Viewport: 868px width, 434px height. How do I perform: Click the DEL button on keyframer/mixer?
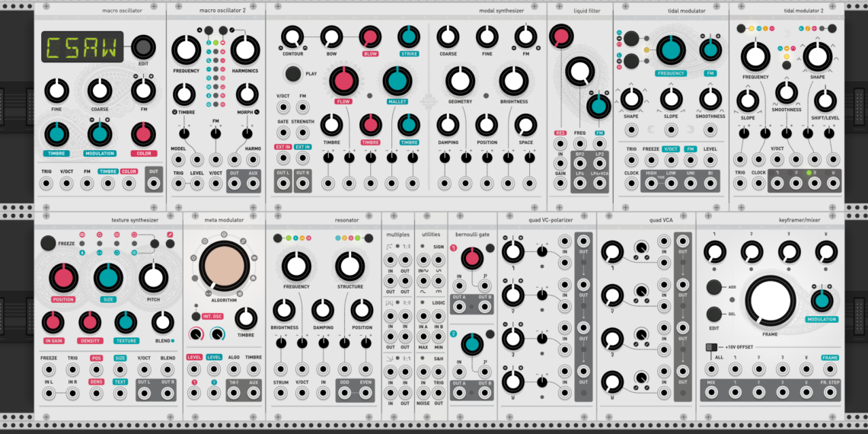[x=715, y=314]
